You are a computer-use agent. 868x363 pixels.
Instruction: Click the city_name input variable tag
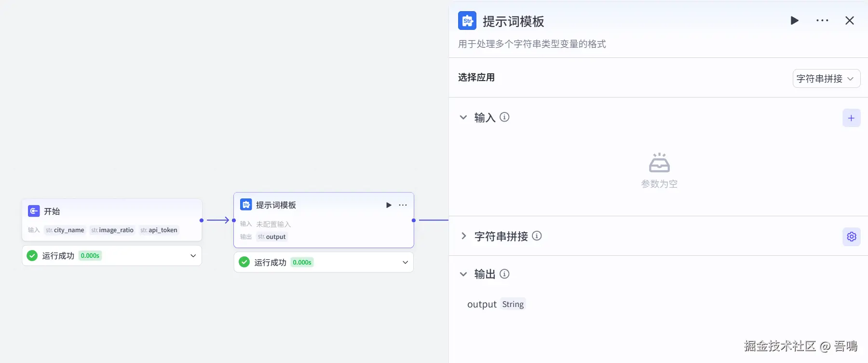point(65,230)
